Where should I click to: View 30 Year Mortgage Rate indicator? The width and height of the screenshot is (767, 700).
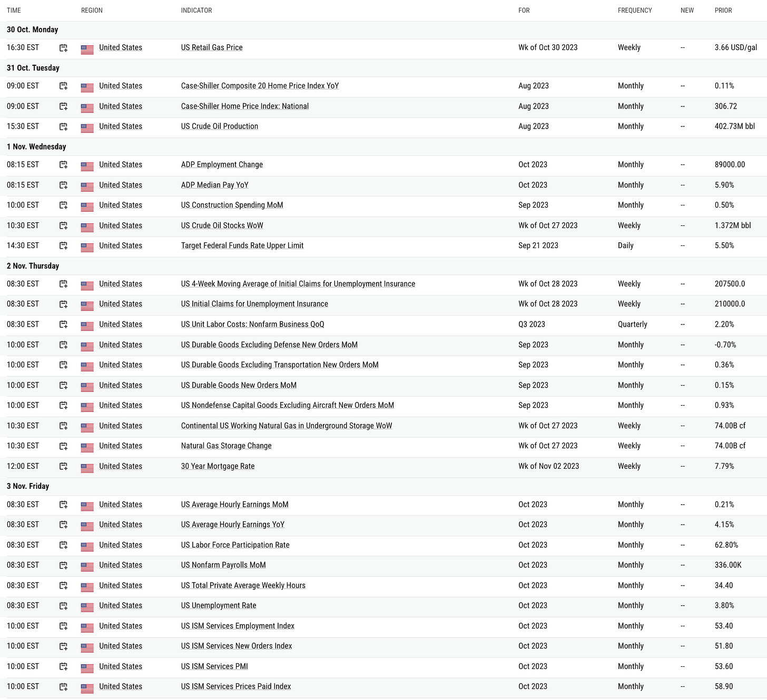218,466
